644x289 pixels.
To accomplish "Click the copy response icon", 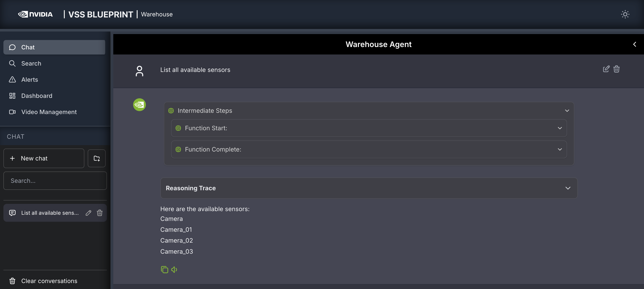I will (x=164, y=269).
